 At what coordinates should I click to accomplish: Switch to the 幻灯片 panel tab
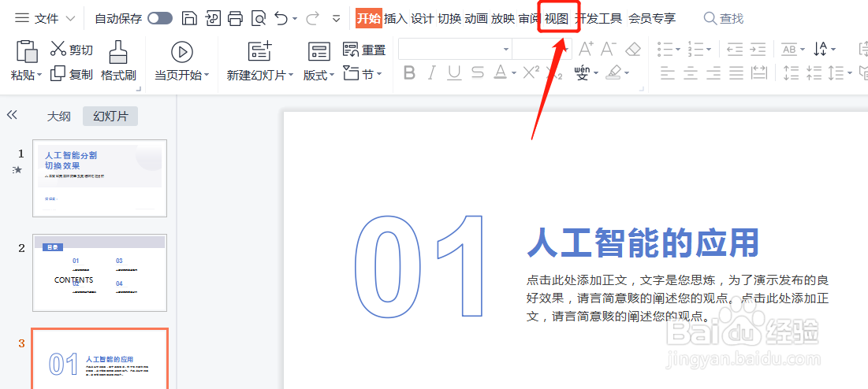click(x=110, y=116)
